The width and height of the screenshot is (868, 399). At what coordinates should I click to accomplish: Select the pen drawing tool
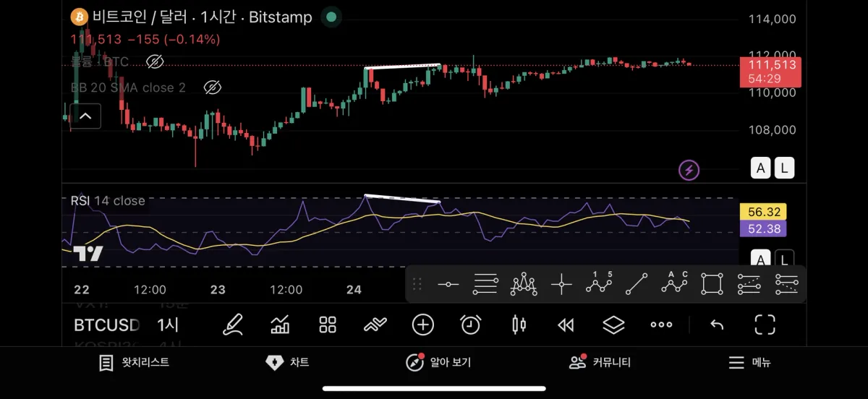tap(232, 325)
